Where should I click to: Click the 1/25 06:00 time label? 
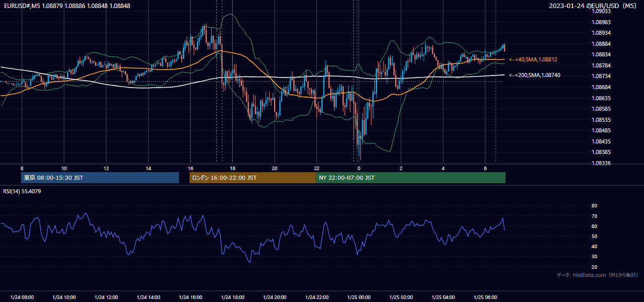tap(485, 297)
